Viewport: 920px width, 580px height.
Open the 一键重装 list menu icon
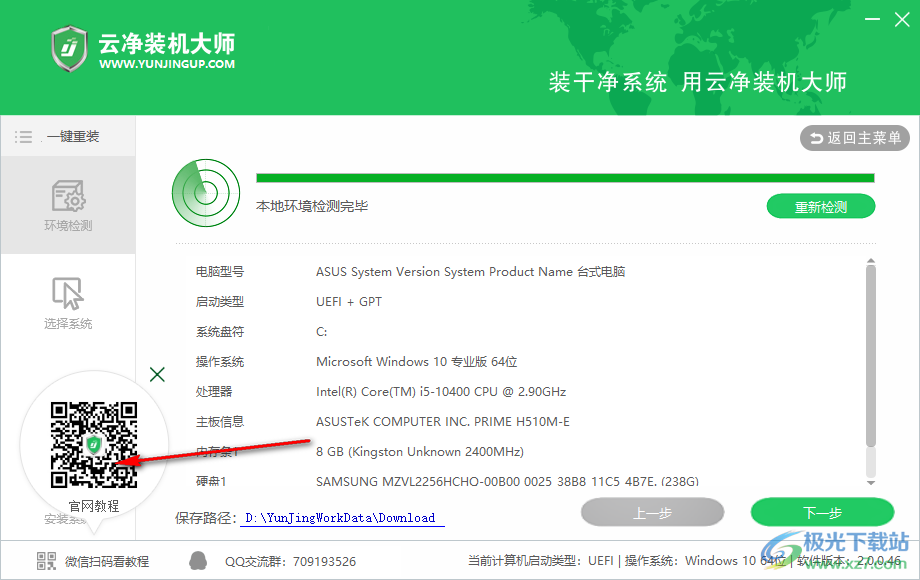coord(23,137)
